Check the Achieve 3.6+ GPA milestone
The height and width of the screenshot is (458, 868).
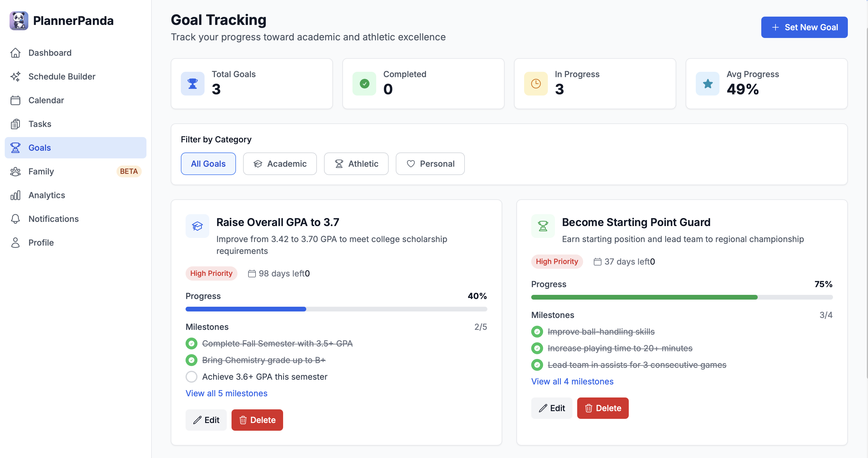click(192, 376)
